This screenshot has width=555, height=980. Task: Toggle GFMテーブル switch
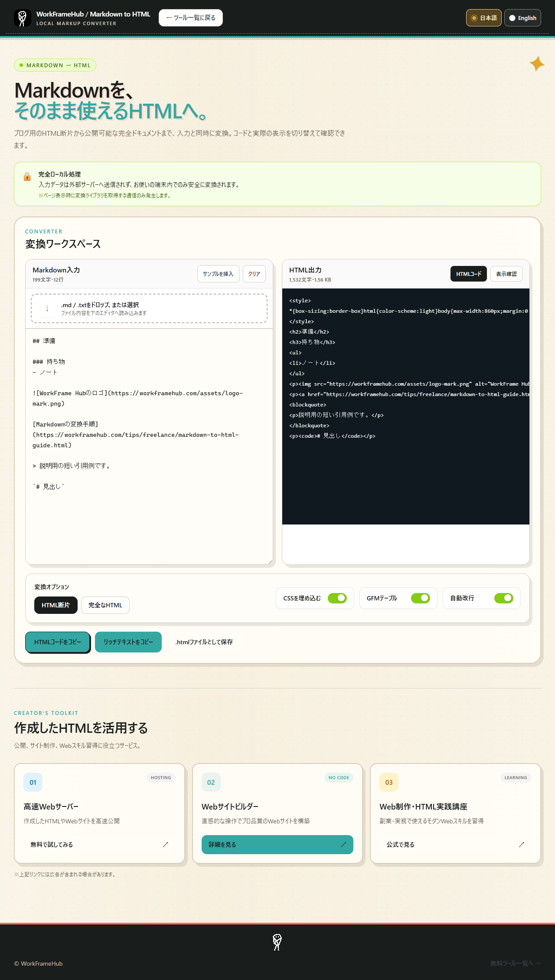point(421,598)
